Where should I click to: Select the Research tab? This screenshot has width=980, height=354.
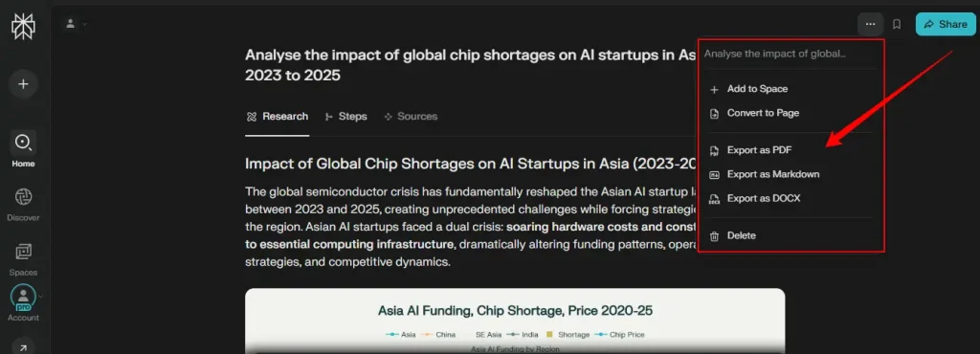pos(277,116)
